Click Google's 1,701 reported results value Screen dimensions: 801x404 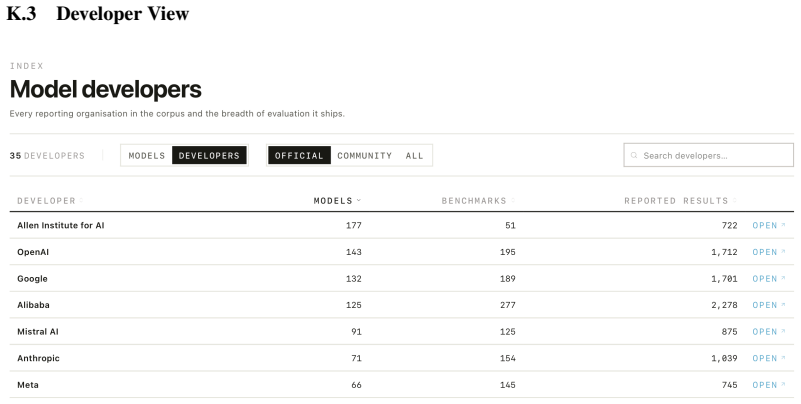click(x=724, y=278)
